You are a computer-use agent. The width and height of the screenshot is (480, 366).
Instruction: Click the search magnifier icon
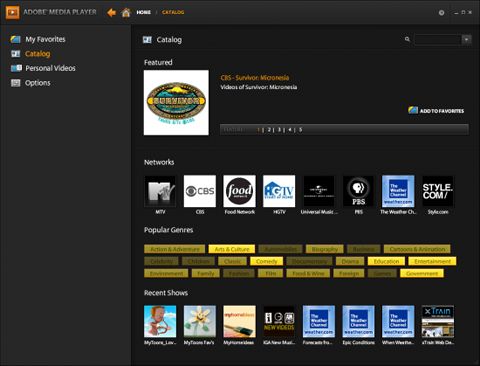(407, 39)
